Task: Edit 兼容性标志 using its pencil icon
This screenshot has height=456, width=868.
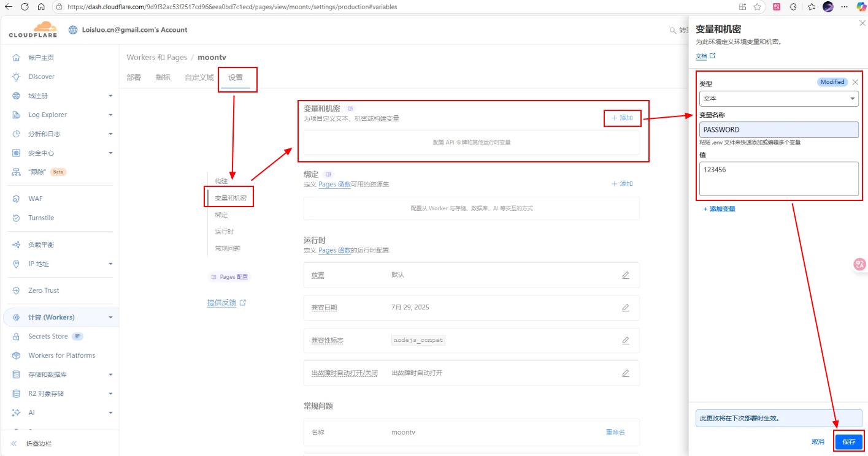Action: (626, 340)
